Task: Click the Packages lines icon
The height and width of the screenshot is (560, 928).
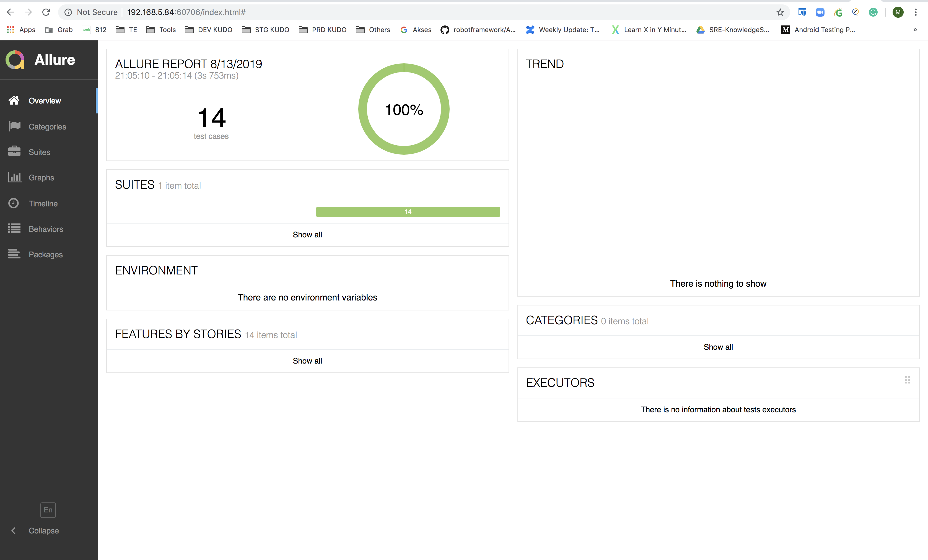Action: (x=14, y=254)
